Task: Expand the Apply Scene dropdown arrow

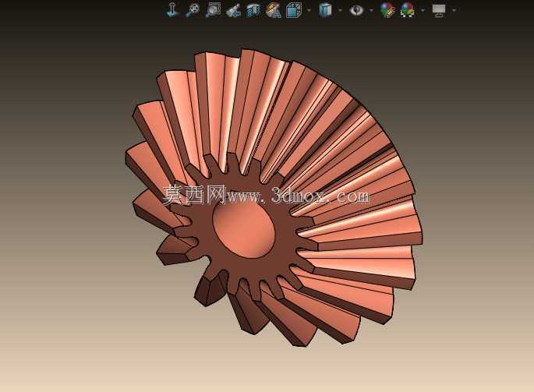Action: 423,11
